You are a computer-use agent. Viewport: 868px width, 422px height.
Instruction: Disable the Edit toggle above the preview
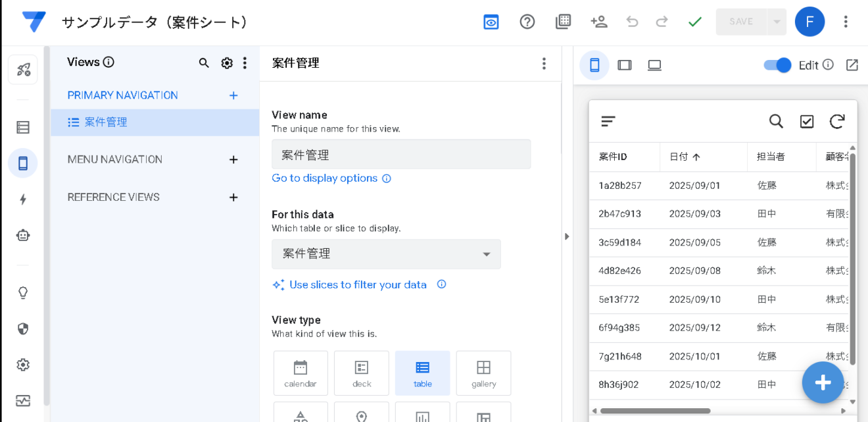(777, 65)
